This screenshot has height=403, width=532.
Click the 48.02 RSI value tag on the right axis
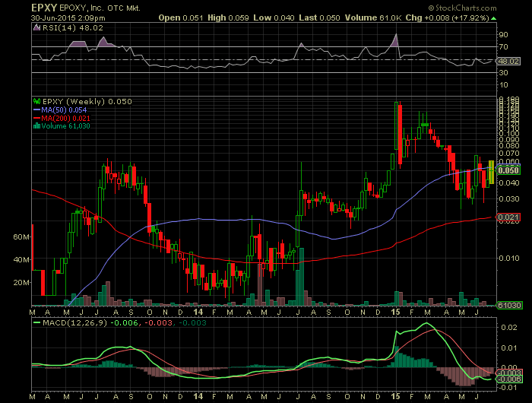508,62
